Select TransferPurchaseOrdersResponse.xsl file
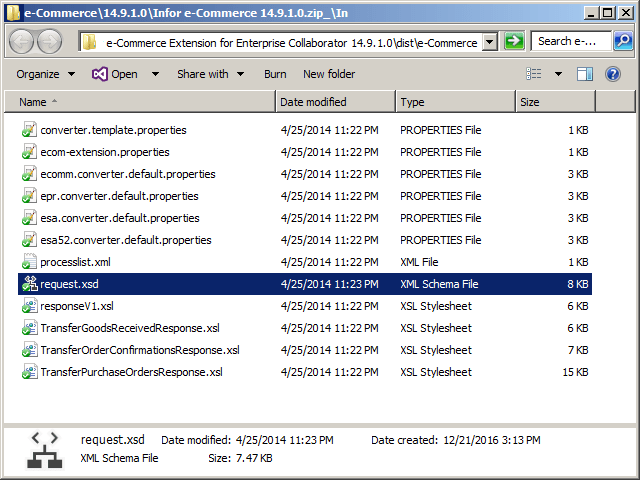 130,372
